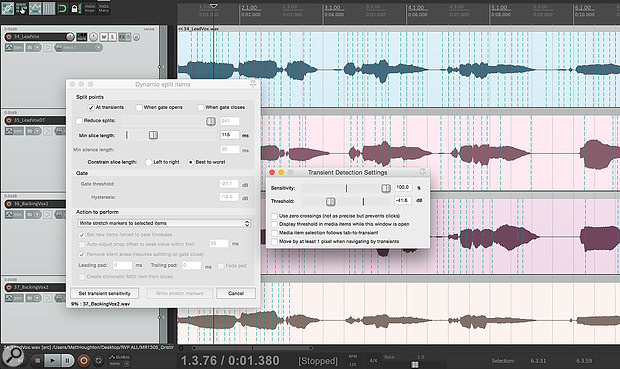Open envelope/trim button on 36_BackingVox1 track
620x369 pixels.
14,214
